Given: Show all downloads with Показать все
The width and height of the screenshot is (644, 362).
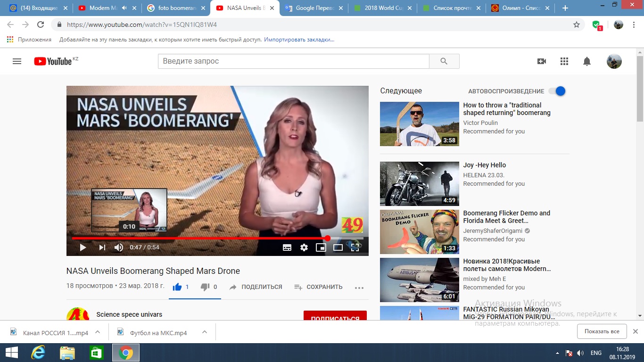Looking at the screenshot, I should coord(602,331).
